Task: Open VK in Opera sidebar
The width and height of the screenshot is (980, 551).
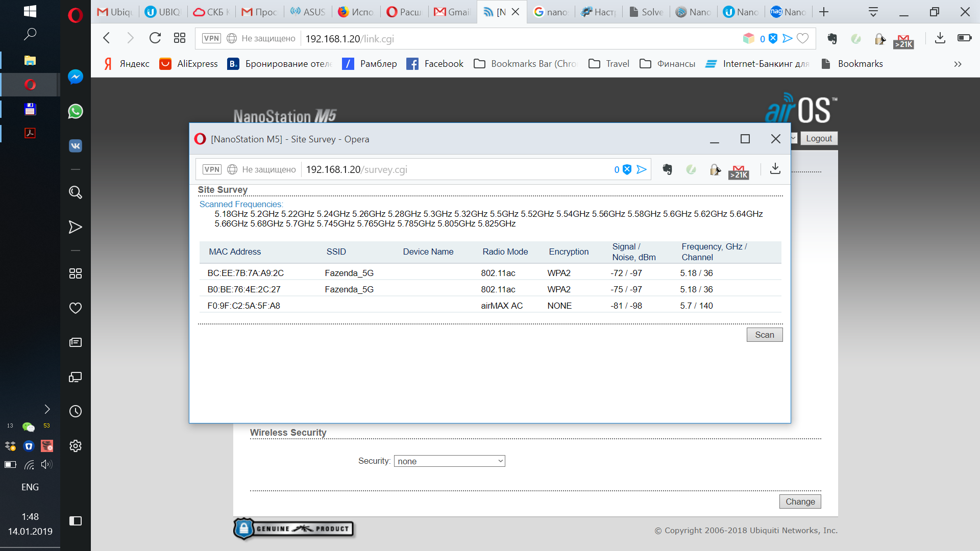Action: coord(76,146)
